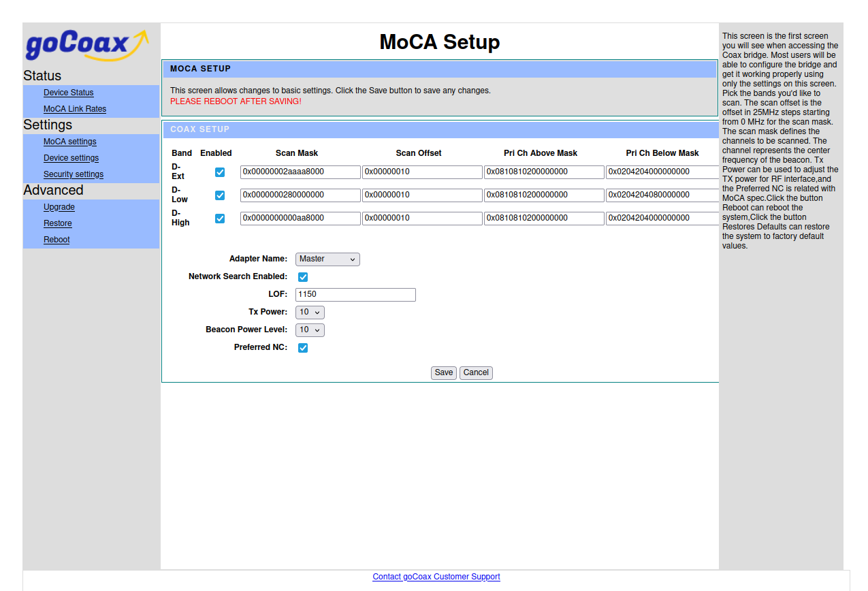The width and height of the screenshot is (868, 591).
Task: Open the Beacon Power Level dropdown
Action: 310,330
